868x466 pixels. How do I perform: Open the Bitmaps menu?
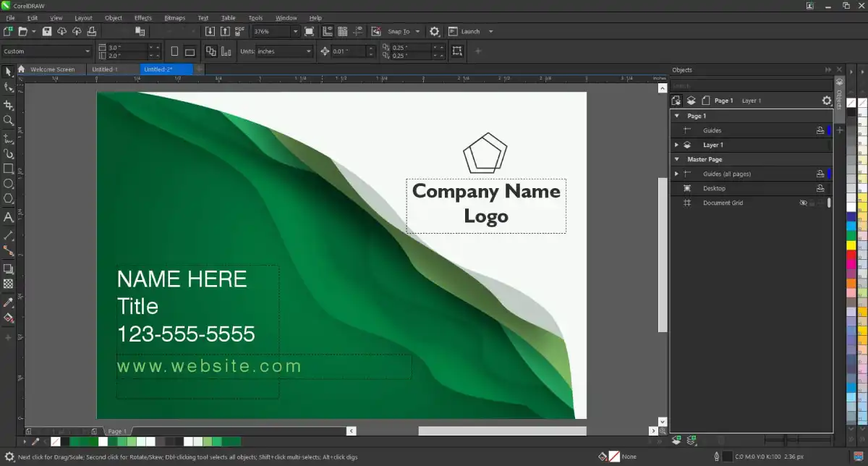pyautogui.click(x=174, y=17)
